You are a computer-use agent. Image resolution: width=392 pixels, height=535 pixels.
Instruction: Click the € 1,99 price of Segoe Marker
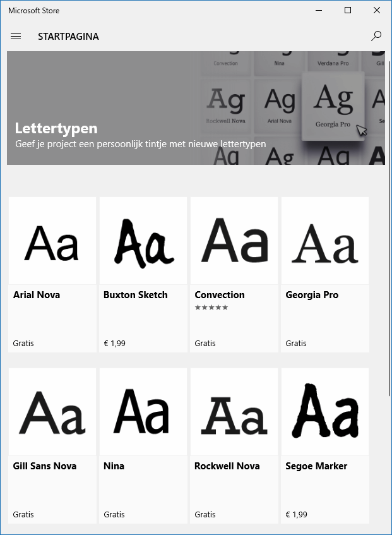point(296,515)
